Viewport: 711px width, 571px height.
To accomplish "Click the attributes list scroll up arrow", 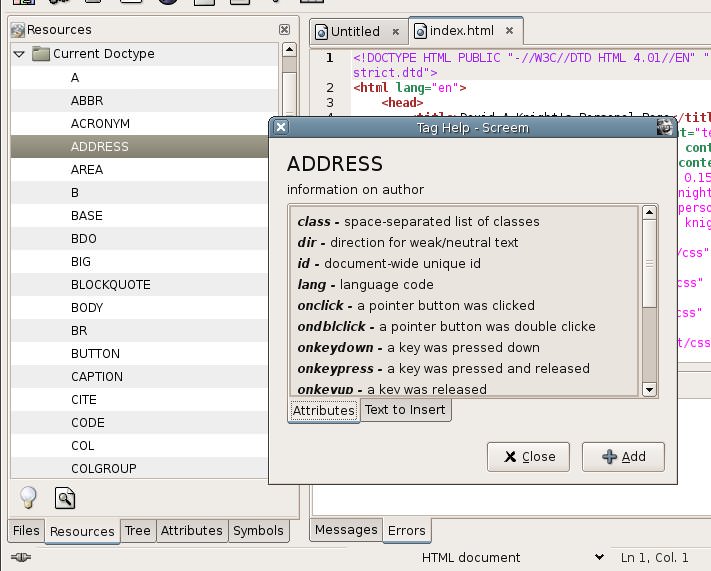I will click(649, 212).
